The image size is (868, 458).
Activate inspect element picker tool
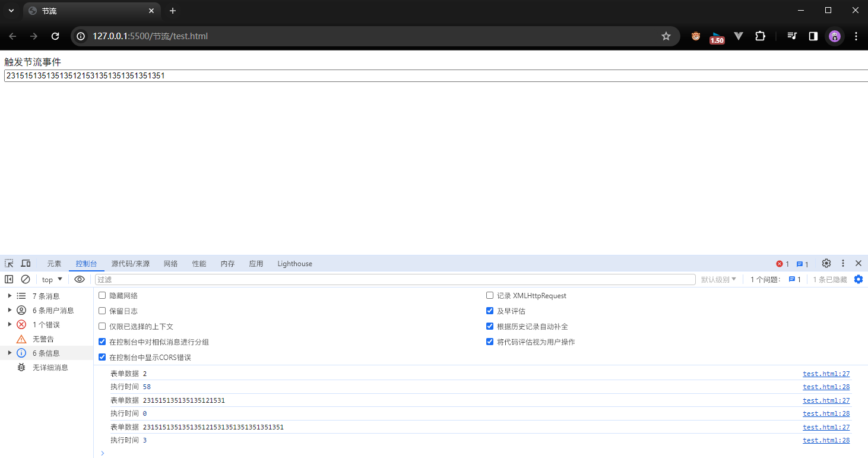[9, 263]
